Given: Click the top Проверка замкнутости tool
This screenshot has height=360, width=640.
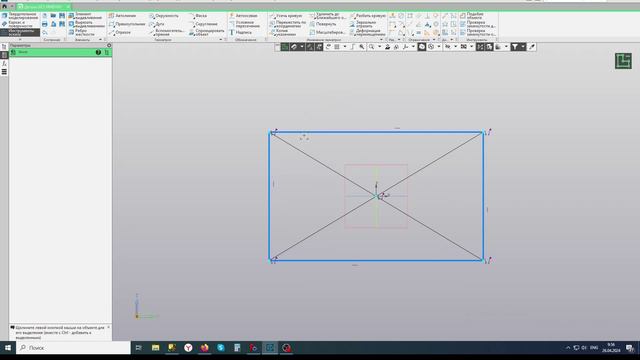Looking at the screenshot, I should tap(478, 24).
